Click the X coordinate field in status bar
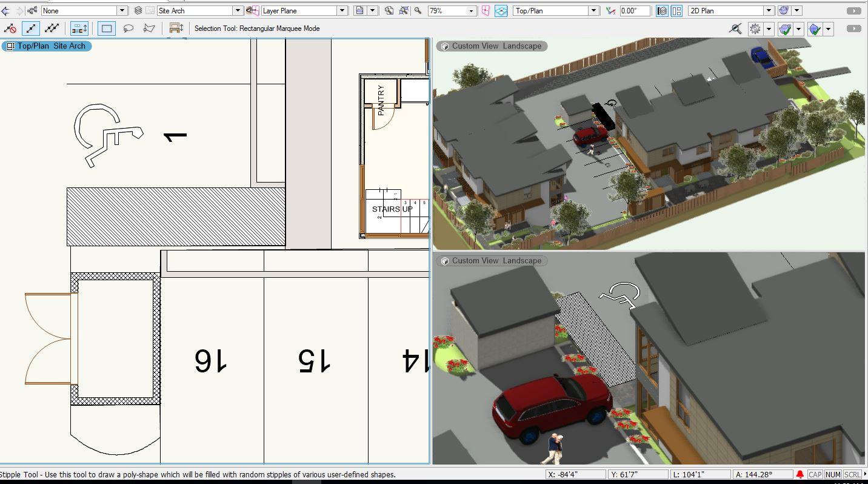This screenshot has height=484, width=868. 575,474
